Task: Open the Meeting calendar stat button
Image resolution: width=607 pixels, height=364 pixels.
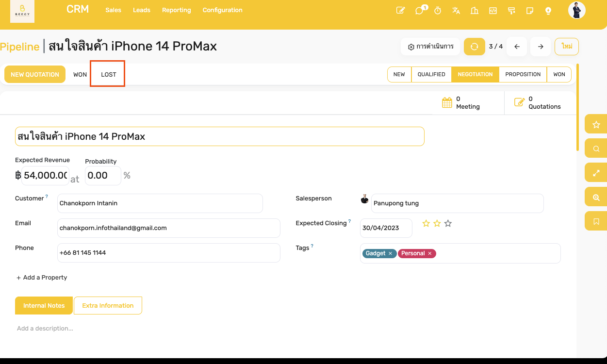Action: (x=468, y=103)
